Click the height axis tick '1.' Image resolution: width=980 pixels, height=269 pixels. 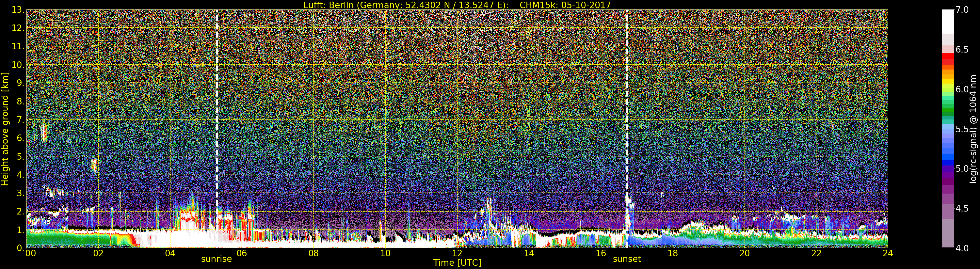click(x=20, y=229)
